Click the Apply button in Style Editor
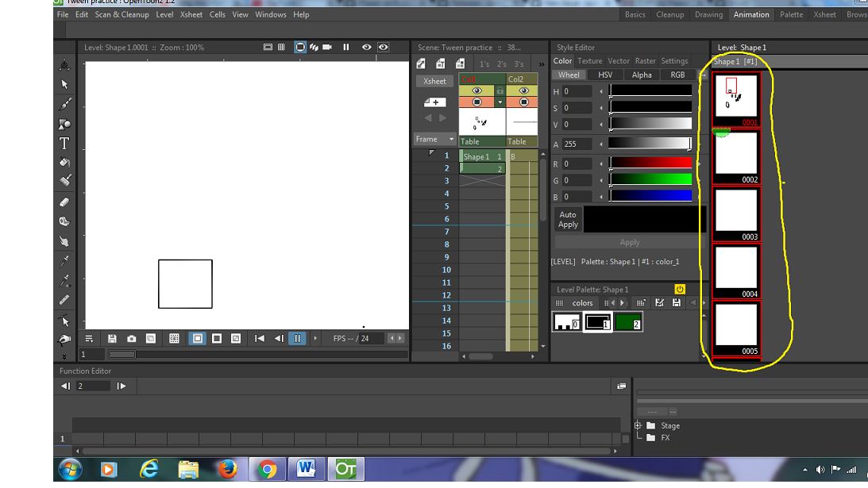Image resolution: width=868 pixels, height=488 pixels. [629, 242]
